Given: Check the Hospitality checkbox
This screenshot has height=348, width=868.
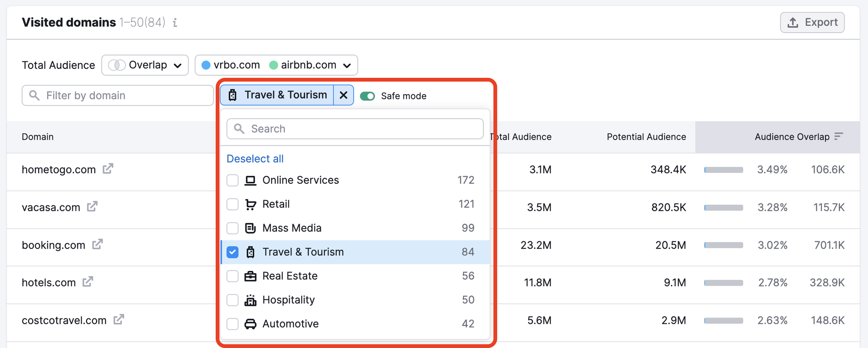Looking at the screenshot, I should coord(232,300).
